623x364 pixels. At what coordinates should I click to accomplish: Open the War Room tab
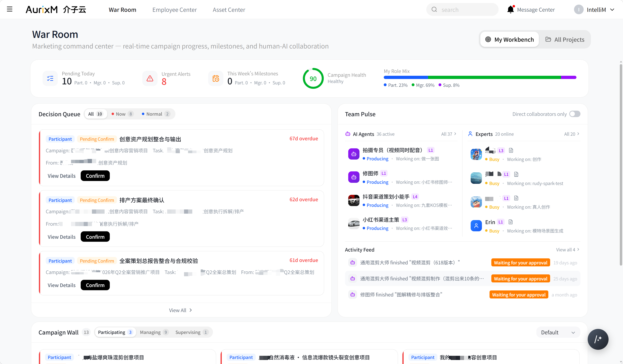pos(122,10)
